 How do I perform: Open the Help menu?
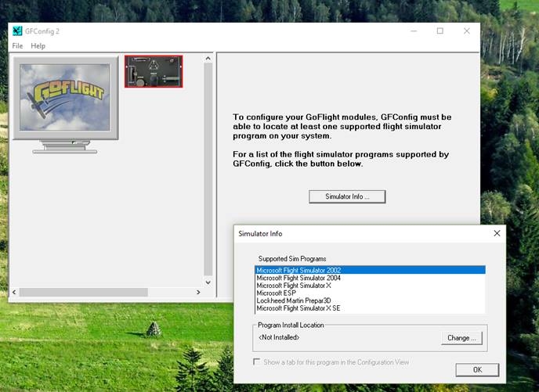tap(38, 45)
